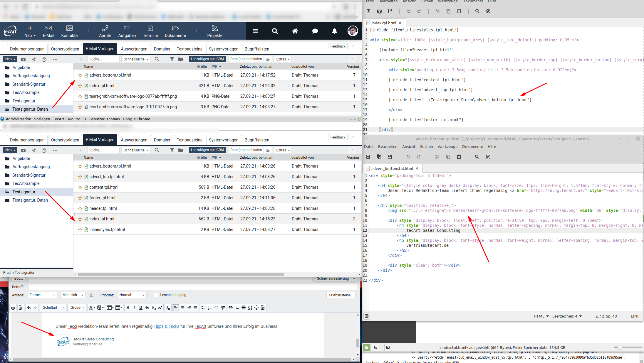This screenshot has width=644, height=363.
Task: Open the Anrede Formell dropdown
Action: (42, 295)
